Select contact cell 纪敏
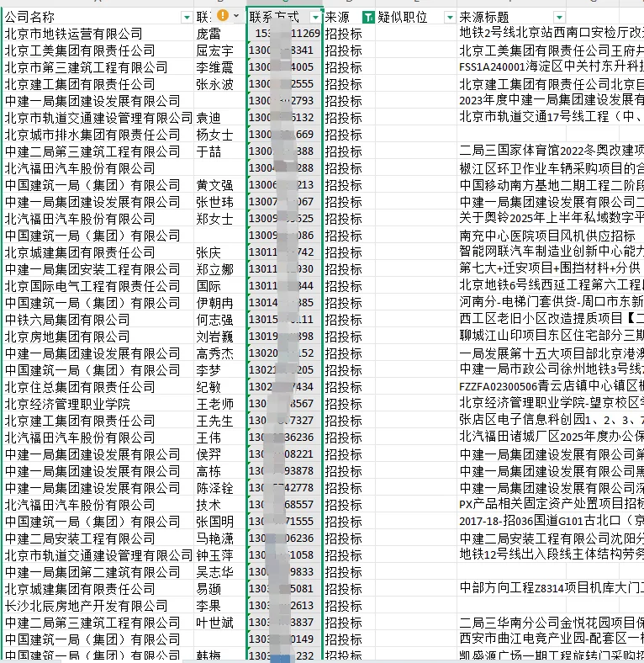The width and height of the screenshot is (644, 663). pos(219,387)
